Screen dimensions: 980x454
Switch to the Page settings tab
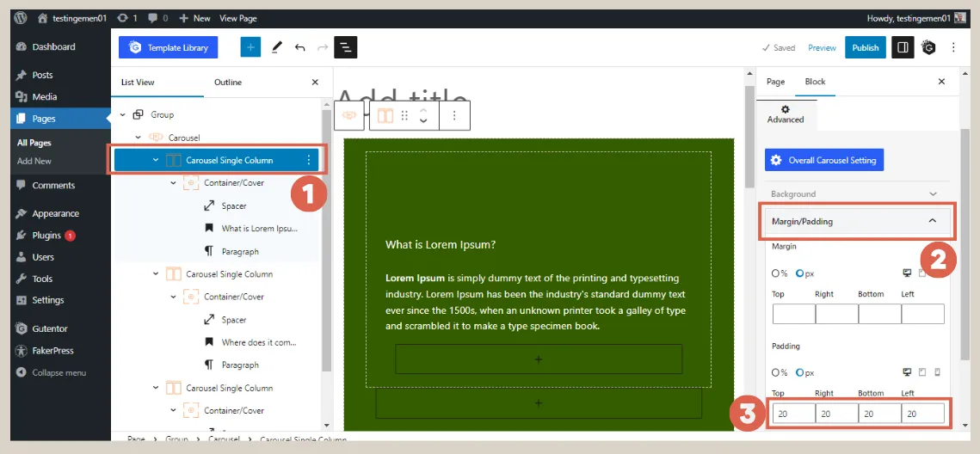pyautogui.click(x=775, y=82)
